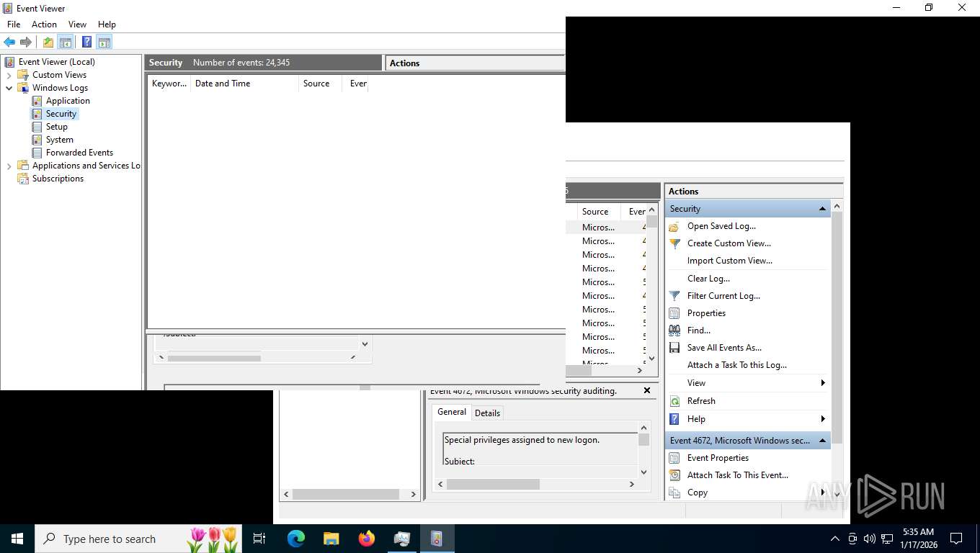Expand the Custom Views tree node

pyautogui.click(x=9, y=75)
